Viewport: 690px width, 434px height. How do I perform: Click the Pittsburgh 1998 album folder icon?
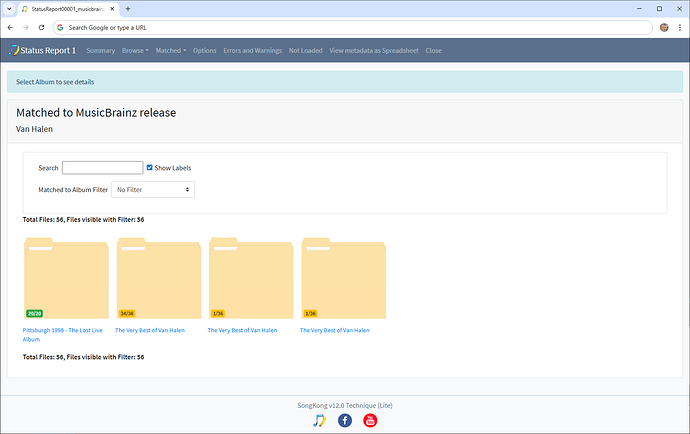66,277
